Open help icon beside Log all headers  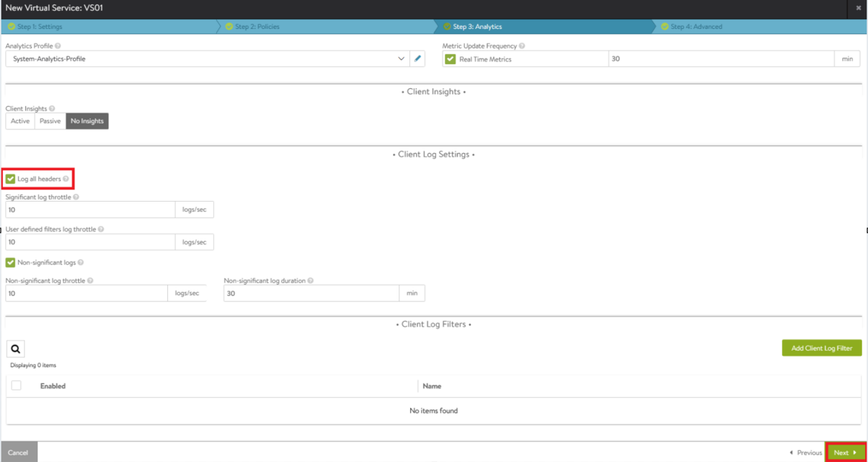[66, 179]
